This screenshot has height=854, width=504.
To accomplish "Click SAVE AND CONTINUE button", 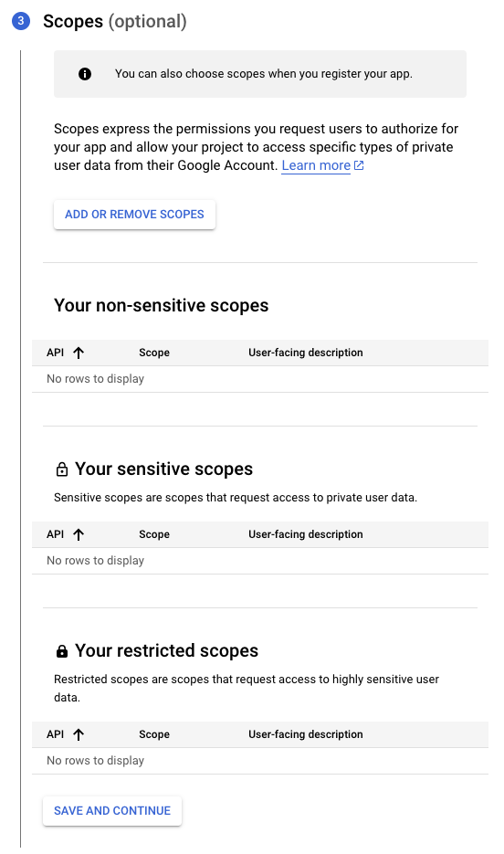I will pos(112,811).
